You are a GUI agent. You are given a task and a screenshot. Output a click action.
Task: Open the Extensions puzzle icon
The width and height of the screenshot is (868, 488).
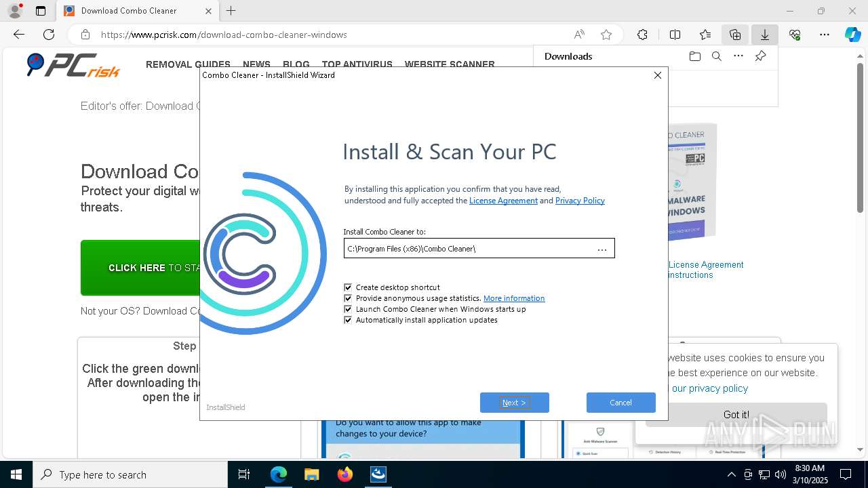click(x=642, y=35)
